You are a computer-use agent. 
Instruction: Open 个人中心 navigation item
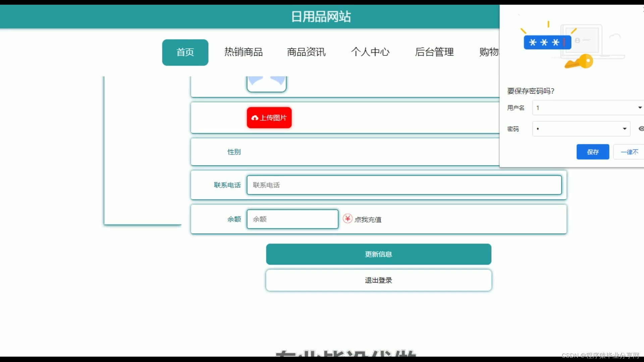tap(370, 52)
